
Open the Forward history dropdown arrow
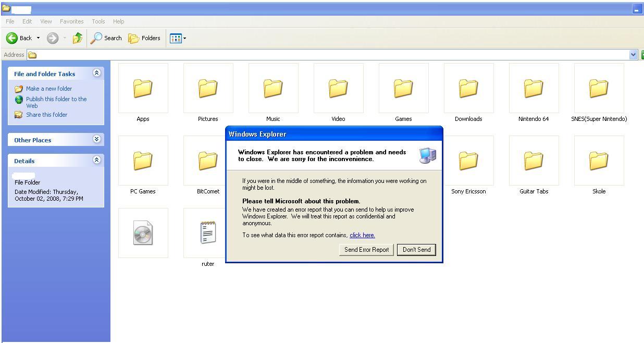[65, 38]
